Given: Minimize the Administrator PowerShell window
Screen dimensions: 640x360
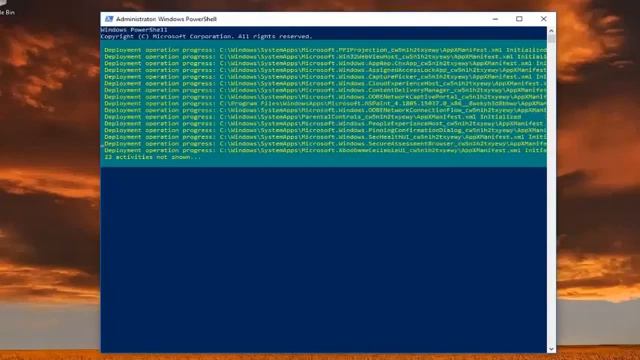Looking at the screenshot, I should coord(495,19).
